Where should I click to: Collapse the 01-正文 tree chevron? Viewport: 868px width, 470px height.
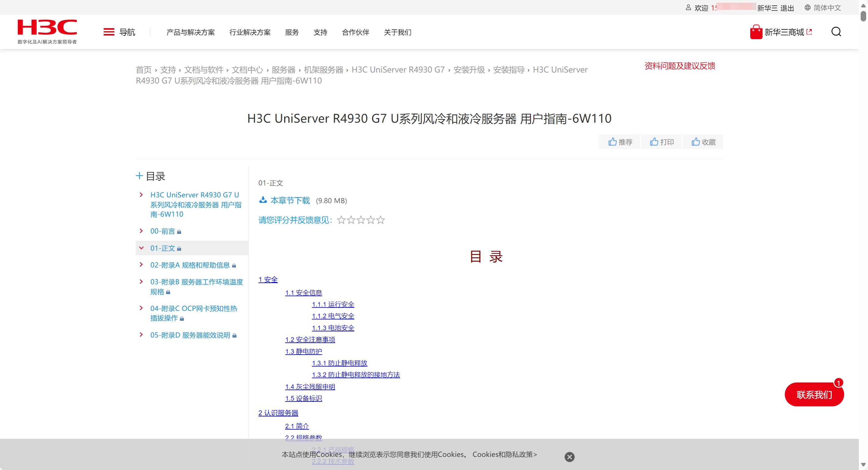pyautogui.click(x=141, y=248)
